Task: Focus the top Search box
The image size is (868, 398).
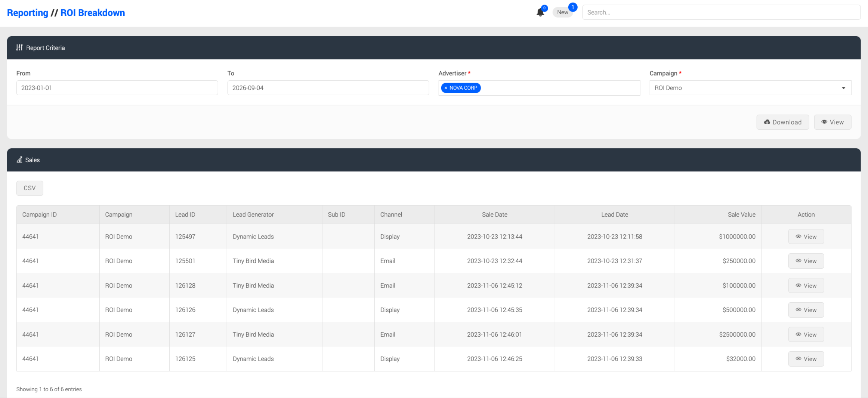Action: pos(721,12)
